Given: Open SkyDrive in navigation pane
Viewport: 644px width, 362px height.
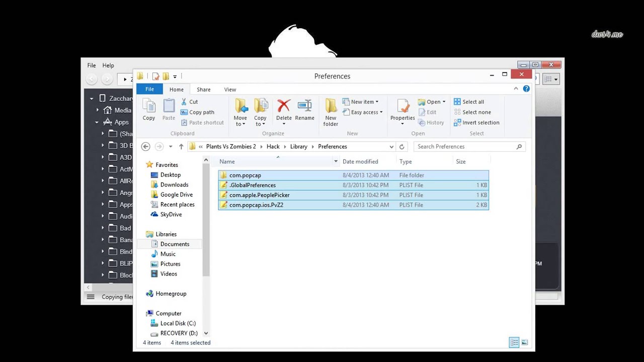Looking at the screenshot, I should [x=166, y=214].
